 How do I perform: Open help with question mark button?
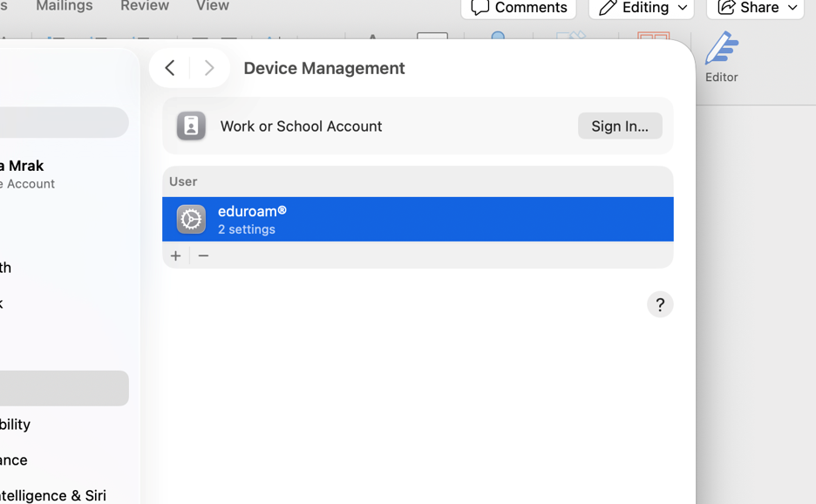[x=660, y=304]
